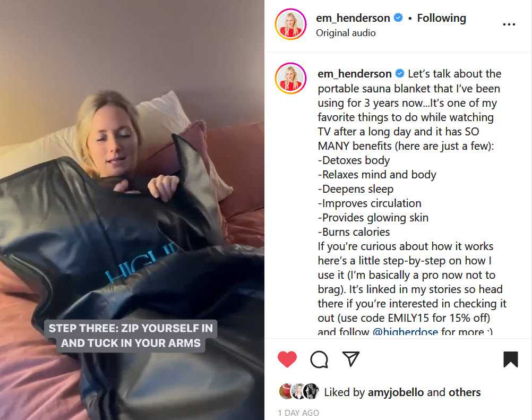532x420 pixels.
Task: Click the liker avatars cluster
Action: coord(299,391)
